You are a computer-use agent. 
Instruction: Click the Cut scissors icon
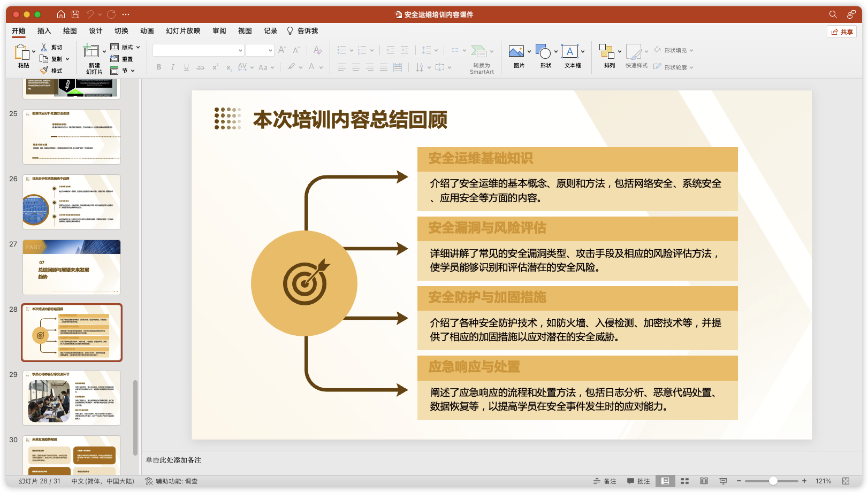click(x=44, y=47)
